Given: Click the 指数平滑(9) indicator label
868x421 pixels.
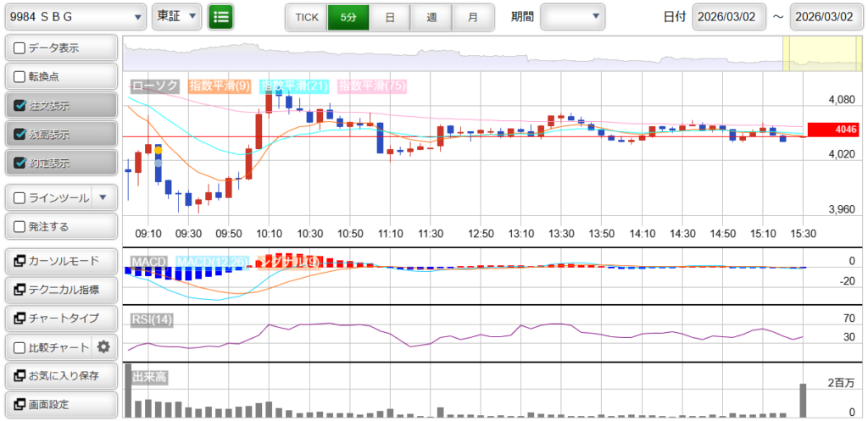Looking at the screenshot, I should point(219,86).
